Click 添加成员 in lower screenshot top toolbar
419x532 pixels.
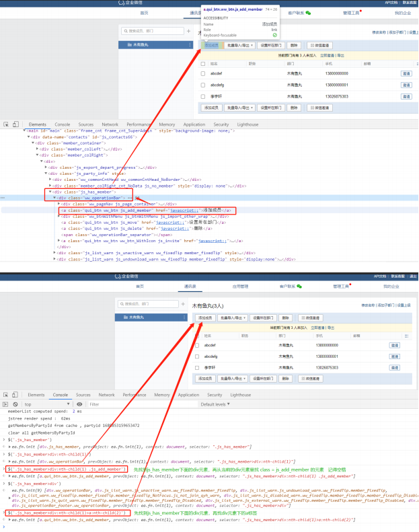[205, 318]
